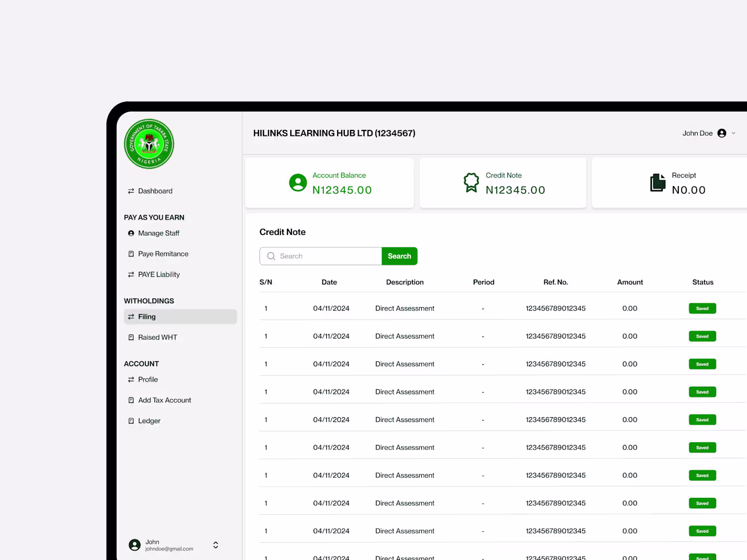747x560 pixels.
Task: Click the Dashboard arrows icon
Action: 131,191
